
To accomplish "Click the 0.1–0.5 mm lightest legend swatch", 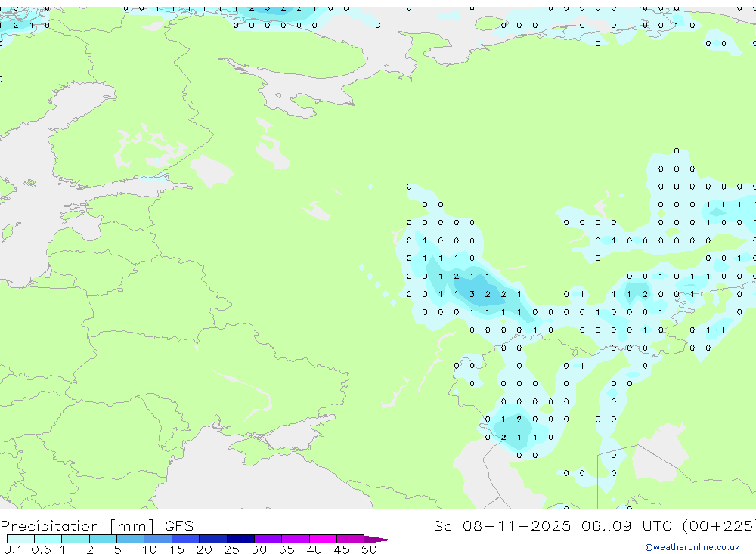I will tap(20, 539).
